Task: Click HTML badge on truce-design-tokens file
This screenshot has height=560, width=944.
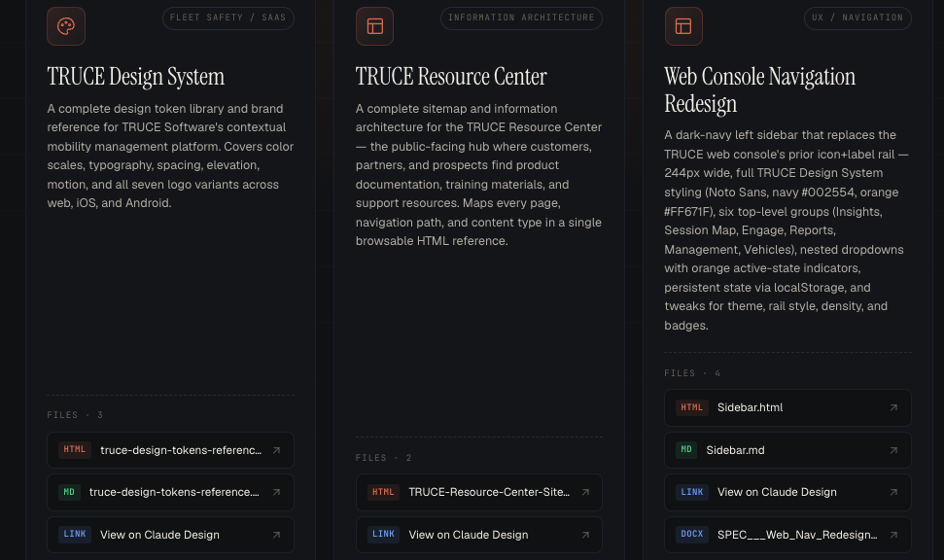Action: click(x=75, y=450)
